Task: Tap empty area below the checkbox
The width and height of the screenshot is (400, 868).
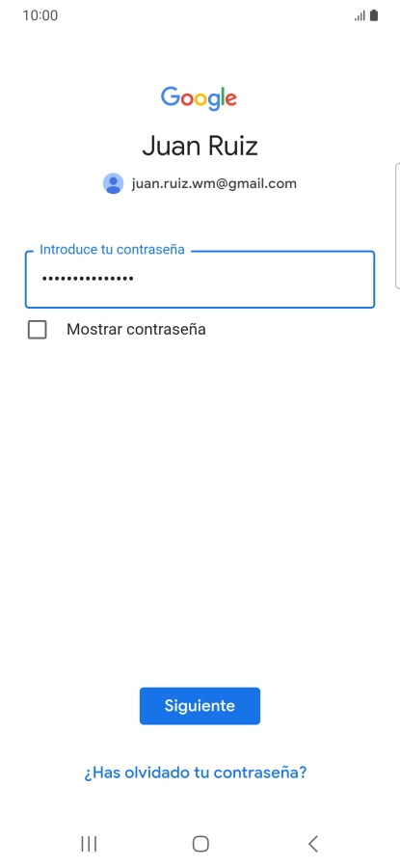Action: point(200,499)
